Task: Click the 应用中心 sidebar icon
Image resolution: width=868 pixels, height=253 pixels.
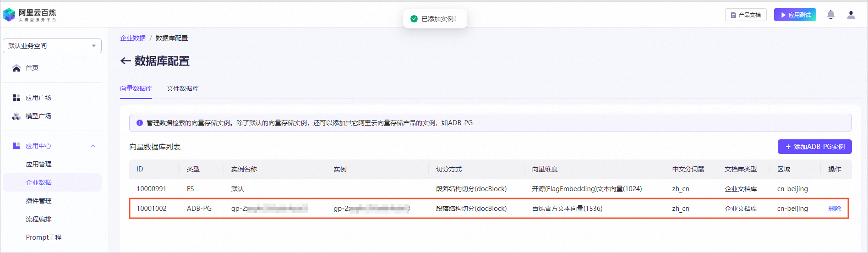Action: (16, 146)
